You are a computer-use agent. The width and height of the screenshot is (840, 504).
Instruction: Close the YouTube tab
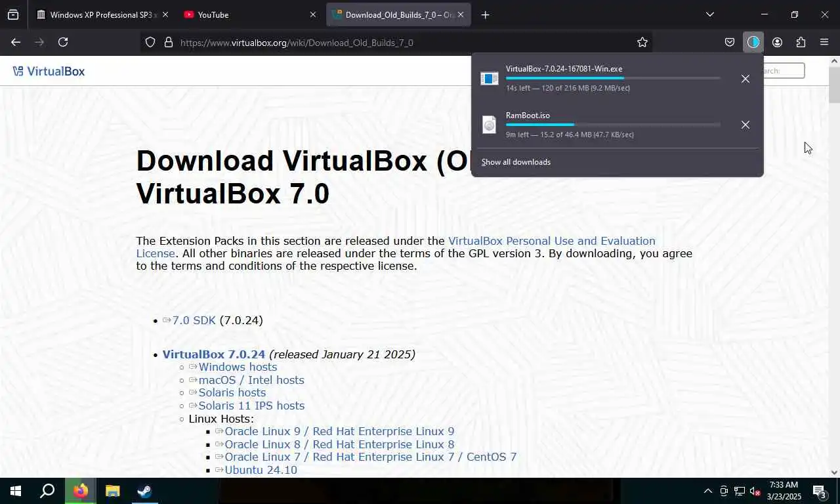pyautogui.click(x=313, y=14)
